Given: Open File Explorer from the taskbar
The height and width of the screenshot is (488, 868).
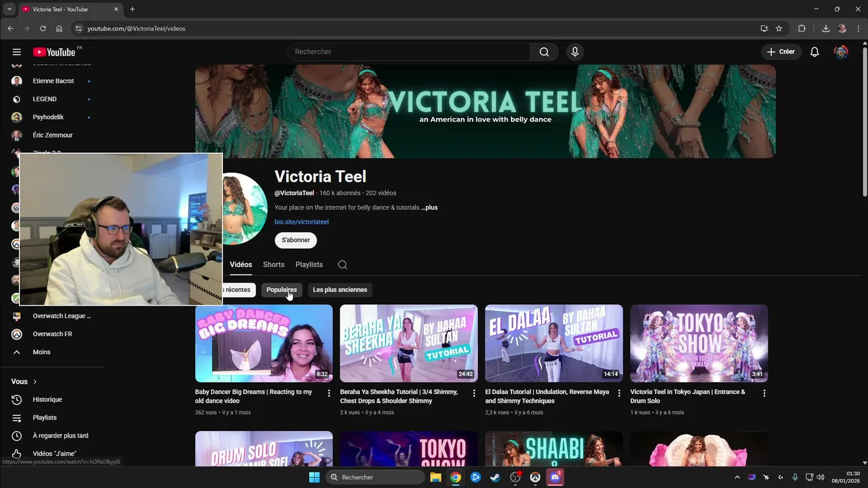Looking at the screenshot, I should tap(436, 477).
